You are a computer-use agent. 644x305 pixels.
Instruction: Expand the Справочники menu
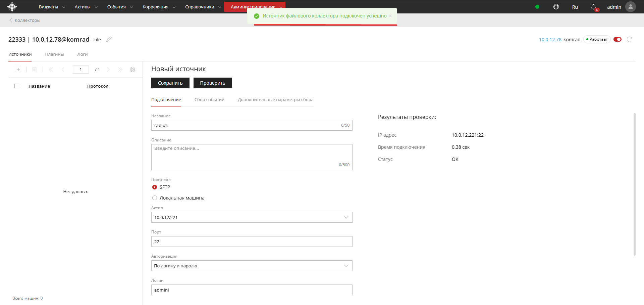tap(203, 7)
